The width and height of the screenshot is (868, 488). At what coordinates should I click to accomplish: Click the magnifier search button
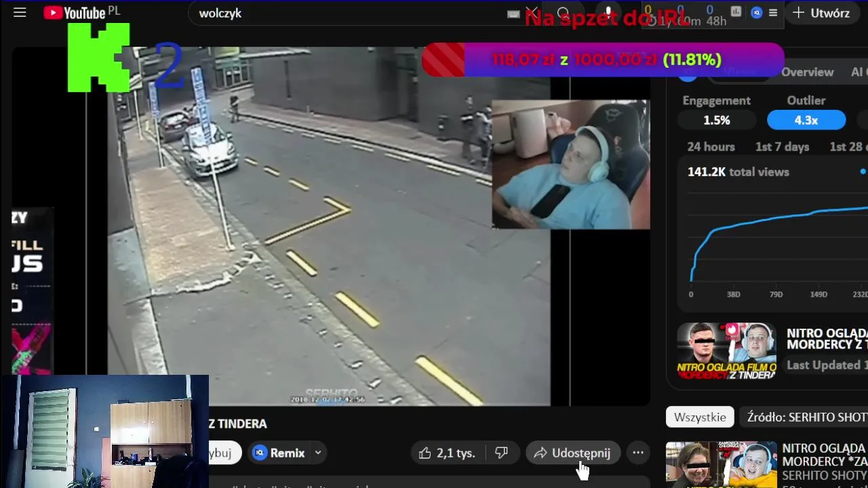tap(564, 14)
